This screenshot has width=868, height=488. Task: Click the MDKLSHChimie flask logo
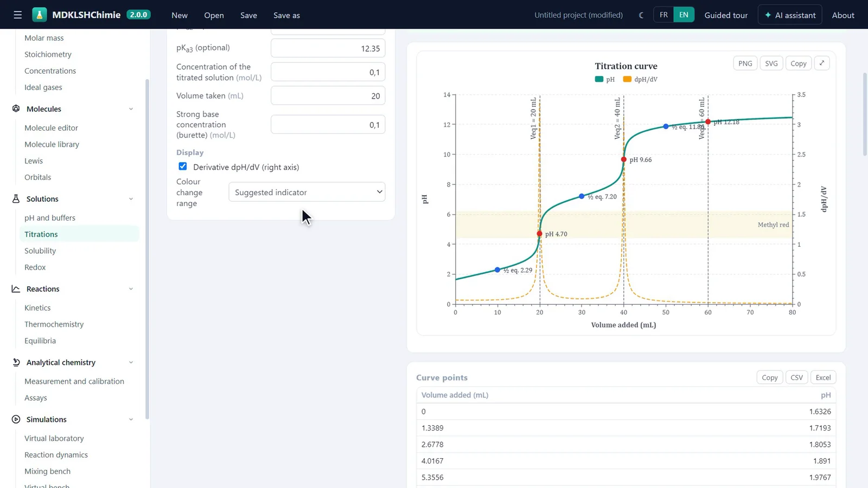pos(40,15)
